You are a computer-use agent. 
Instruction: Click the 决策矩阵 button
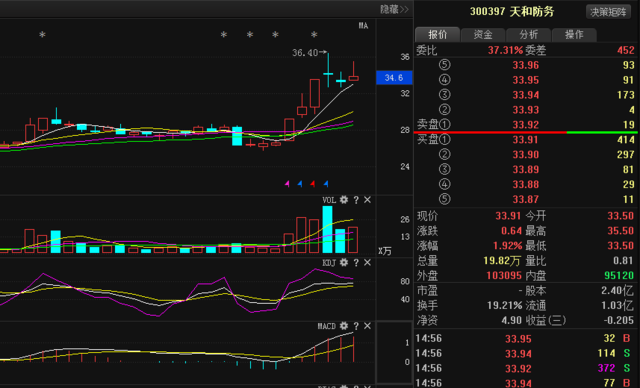pyautogui.click(x=608, y=12)
